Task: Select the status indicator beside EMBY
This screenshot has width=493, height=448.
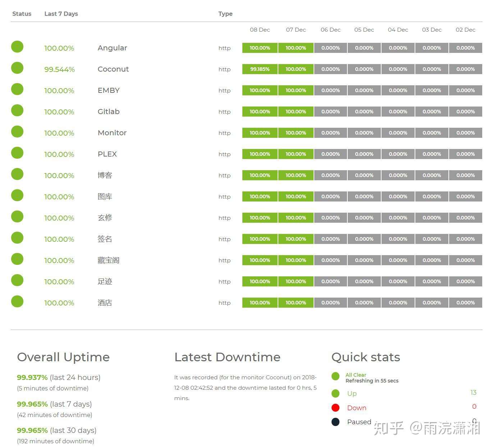Action: coord(17,89)
